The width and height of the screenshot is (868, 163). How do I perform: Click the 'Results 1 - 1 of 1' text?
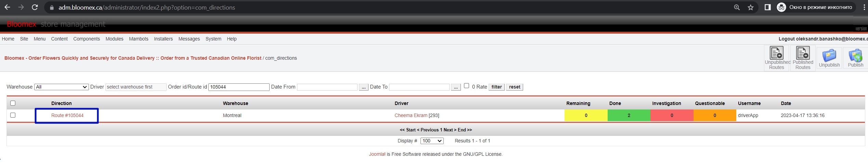click(x=472, y=141)
